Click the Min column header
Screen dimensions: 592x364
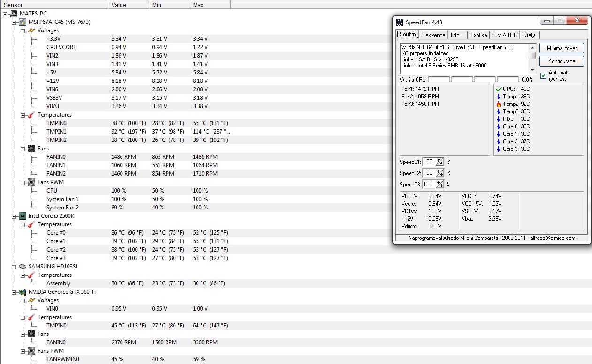point(169,5)
